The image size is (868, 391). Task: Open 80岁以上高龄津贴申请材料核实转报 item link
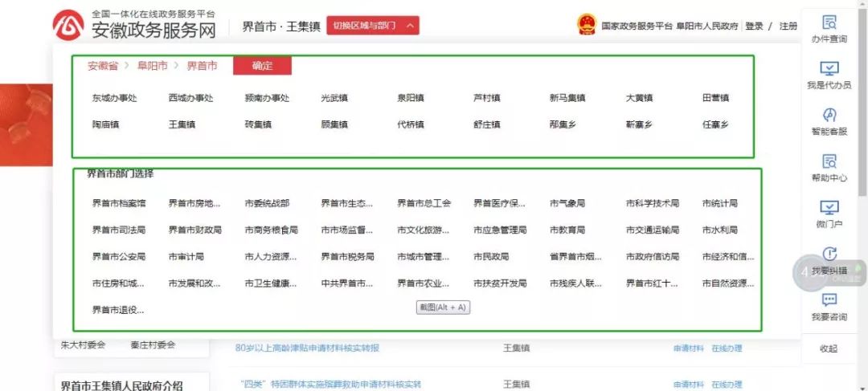pos(308,348)
